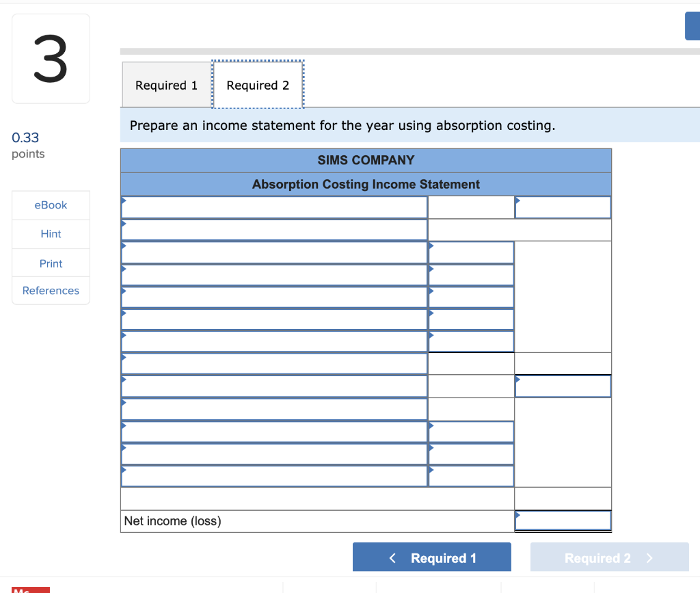Image resolution: width=700 pixels, height=593 pixels.
Task: Click the SIMS COMPANY header text
Action: pos(366,160)
